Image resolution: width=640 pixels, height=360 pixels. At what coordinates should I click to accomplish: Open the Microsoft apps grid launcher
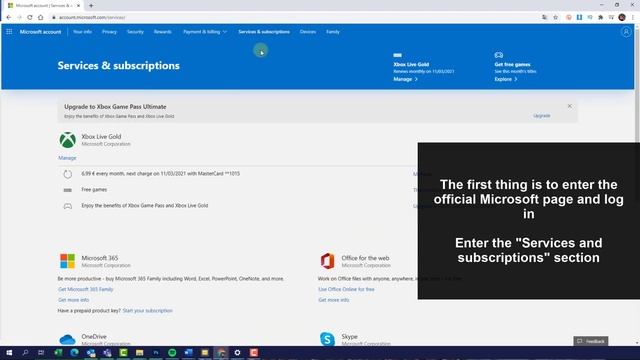(x=9, y=31)
